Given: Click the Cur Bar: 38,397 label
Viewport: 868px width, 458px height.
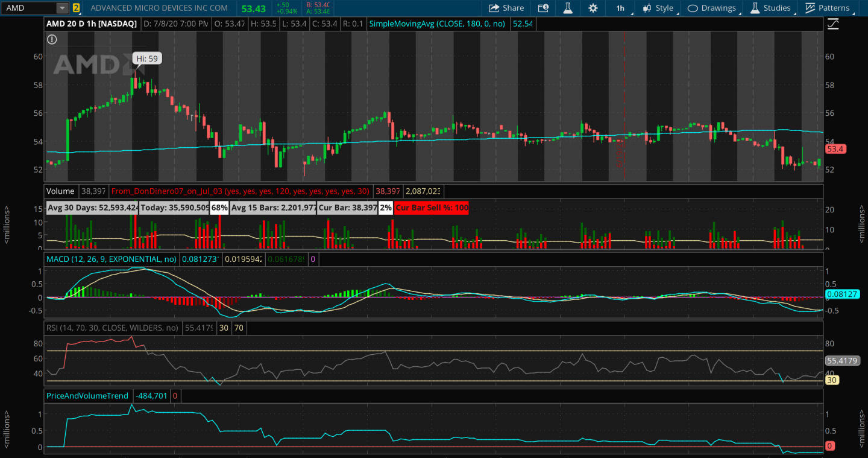Looking at the screenshot, I should click(347, 207).
